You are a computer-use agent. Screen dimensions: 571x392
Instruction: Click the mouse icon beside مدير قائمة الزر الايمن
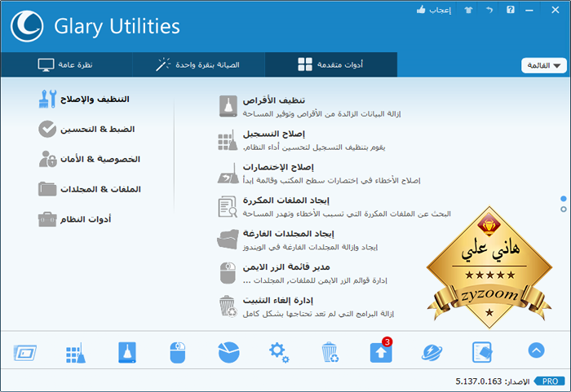coord(228,273)
